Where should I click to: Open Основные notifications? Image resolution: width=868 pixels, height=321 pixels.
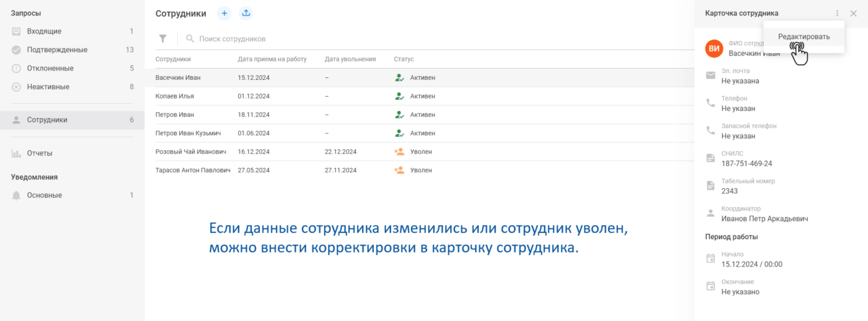44,195
